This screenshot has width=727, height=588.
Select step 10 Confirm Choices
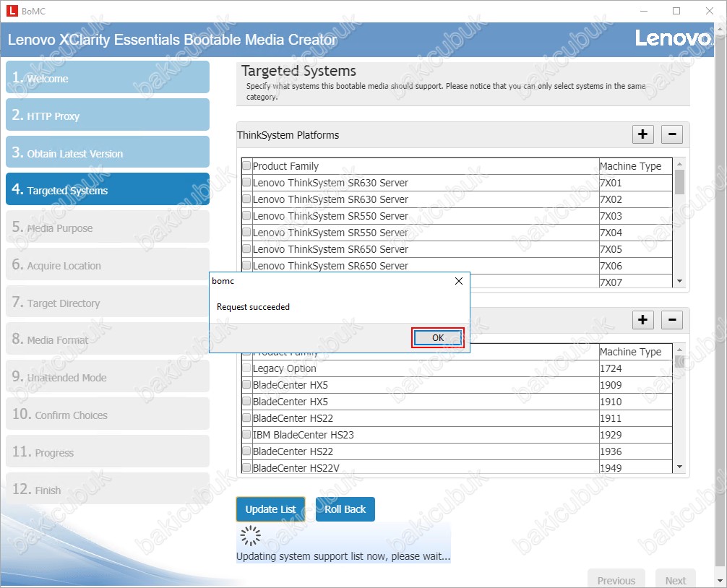pos(108,414)
